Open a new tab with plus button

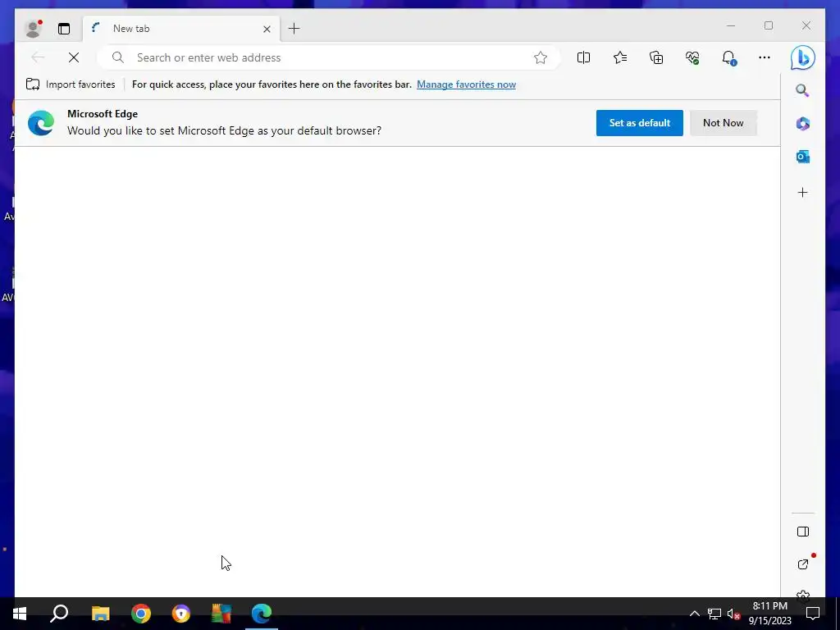294,29
